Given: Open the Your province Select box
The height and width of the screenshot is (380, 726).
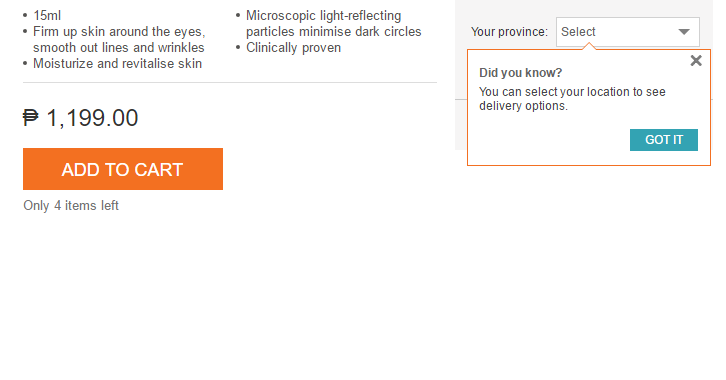Looking at the screenshot, I should (x=627, y=32).
